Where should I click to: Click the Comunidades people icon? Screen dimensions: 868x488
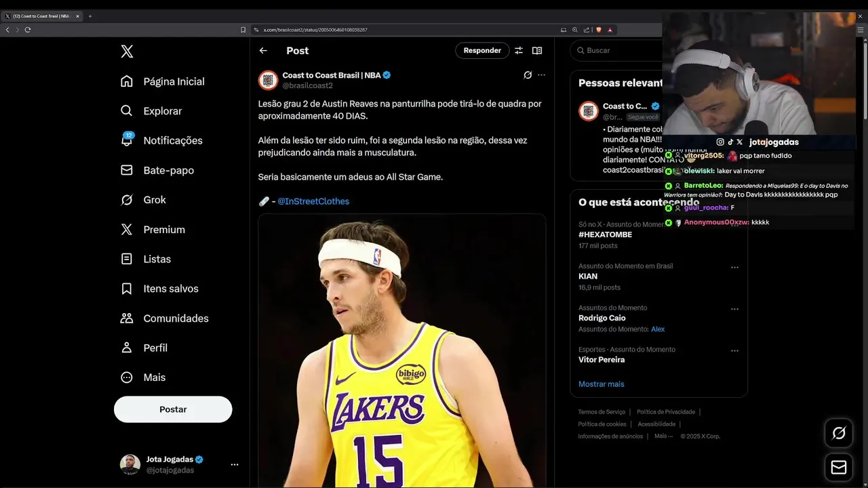[127, 319]
